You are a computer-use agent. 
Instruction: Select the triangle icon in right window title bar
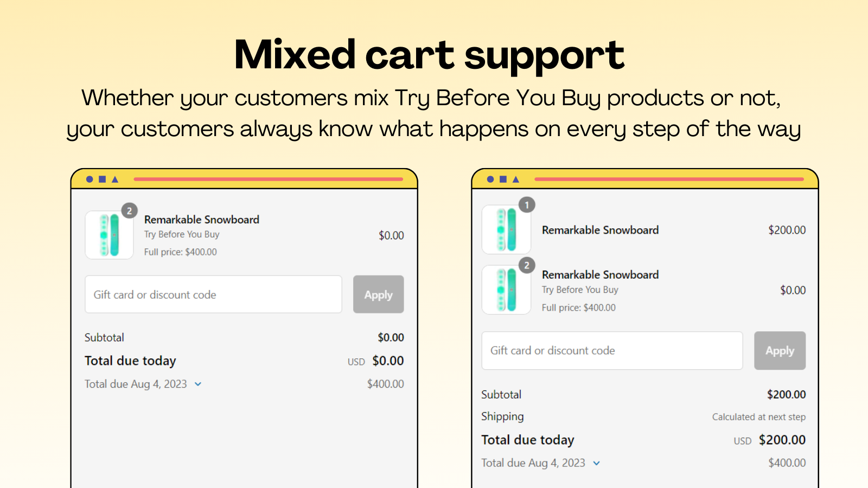tap(516, 179)
